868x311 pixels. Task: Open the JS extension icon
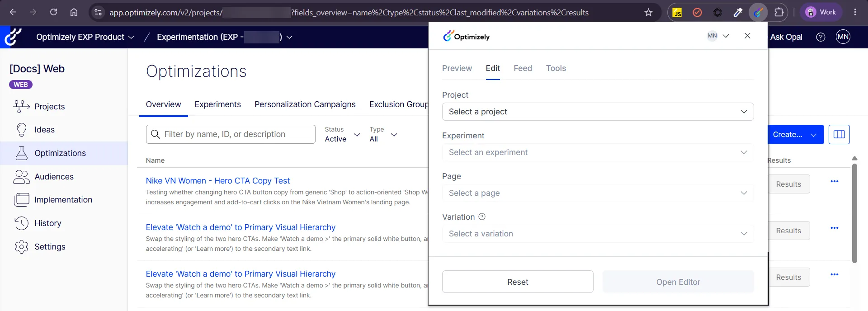click(x=677, y=12)
